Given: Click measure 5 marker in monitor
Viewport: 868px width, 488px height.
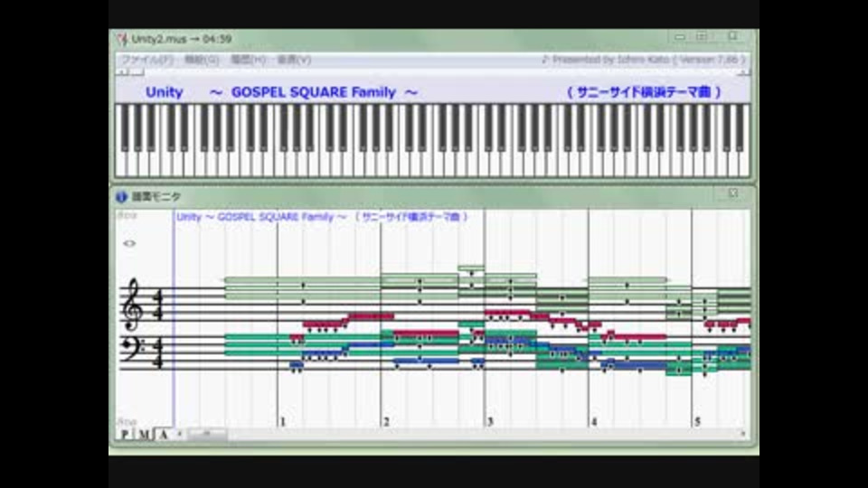Looking at the screenshot, I should pyautogui.click(x=697, y=422).
